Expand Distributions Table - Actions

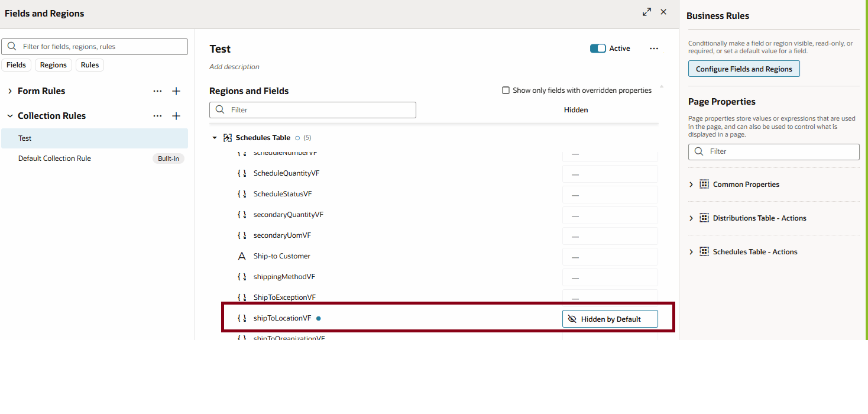691,218
